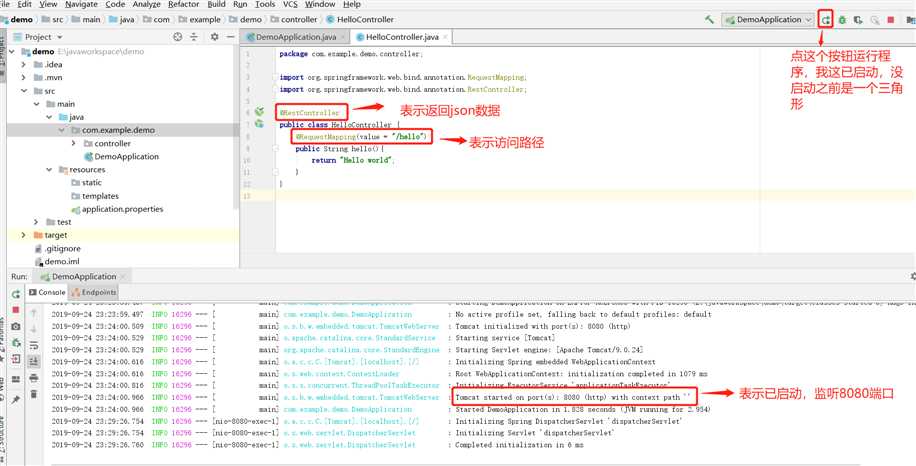916x466 pixels.
Task: Click the Exit icon in the Run sidebar
Action: [x=16, y=359]
